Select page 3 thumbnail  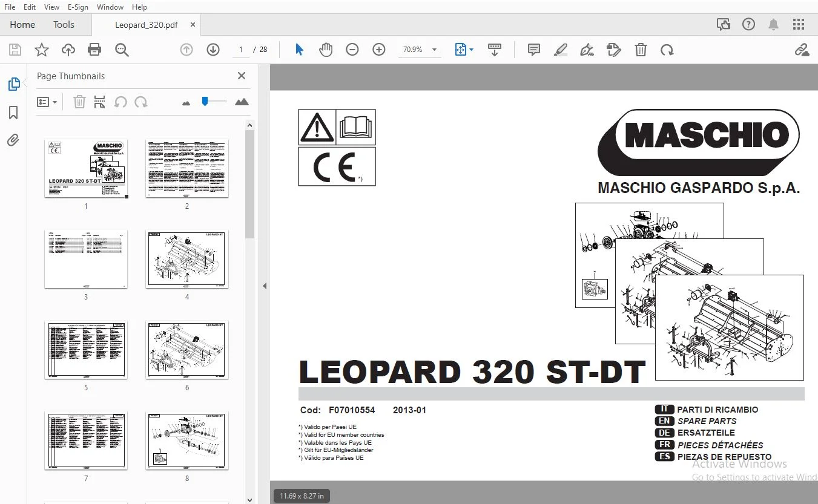pyautogui.click(x=86, y=259)
